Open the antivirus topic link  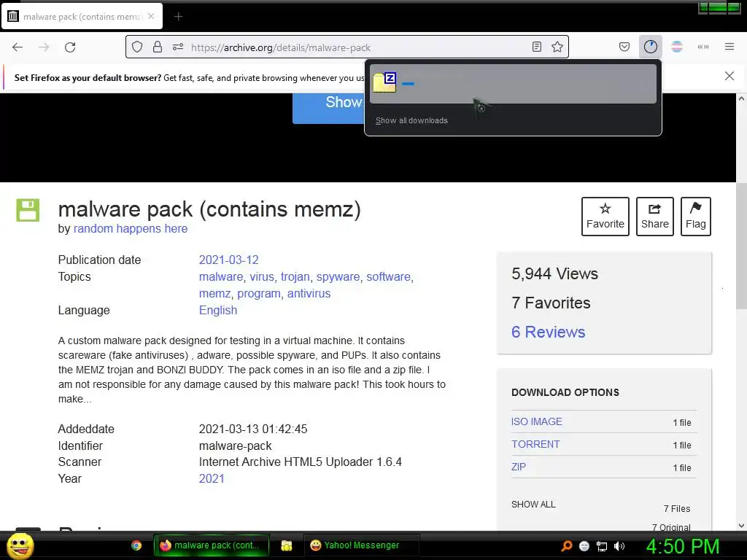309,293
